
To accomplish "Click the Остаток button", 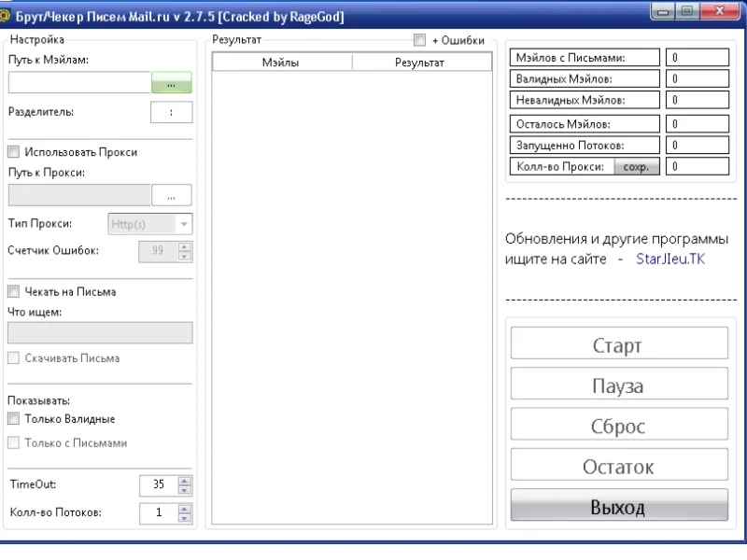I will [x=619, y=465].
